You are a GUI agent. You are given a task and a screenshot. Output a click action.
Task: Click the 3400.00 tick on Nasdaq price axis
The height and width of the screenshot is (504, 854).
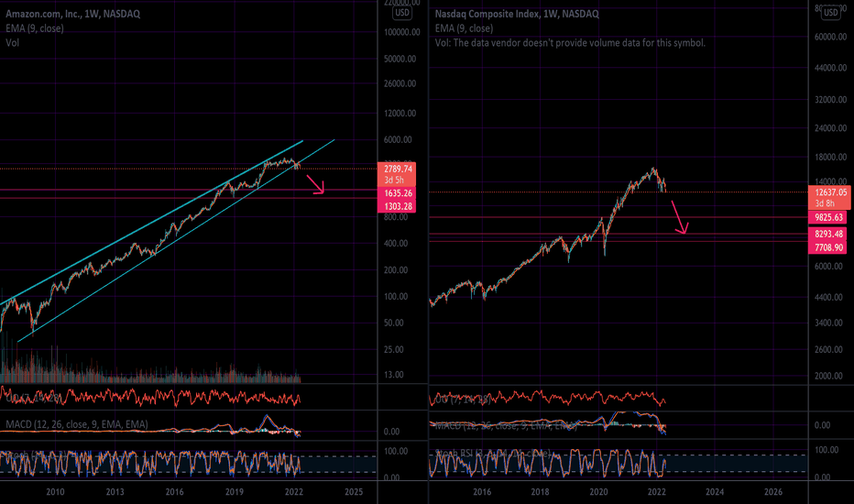click(x=828, y=323)
